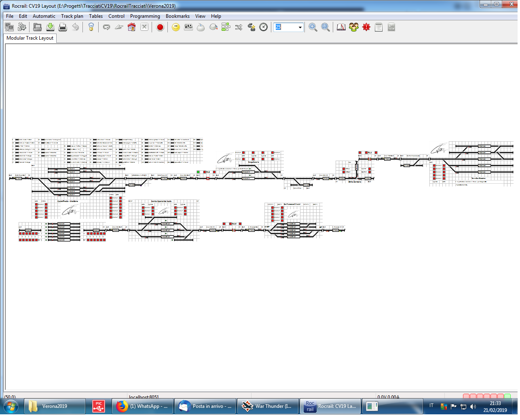The image size is (520, 420).
Task: Open the Verona2019 folder taskbar button
Action: coord(55,406)
